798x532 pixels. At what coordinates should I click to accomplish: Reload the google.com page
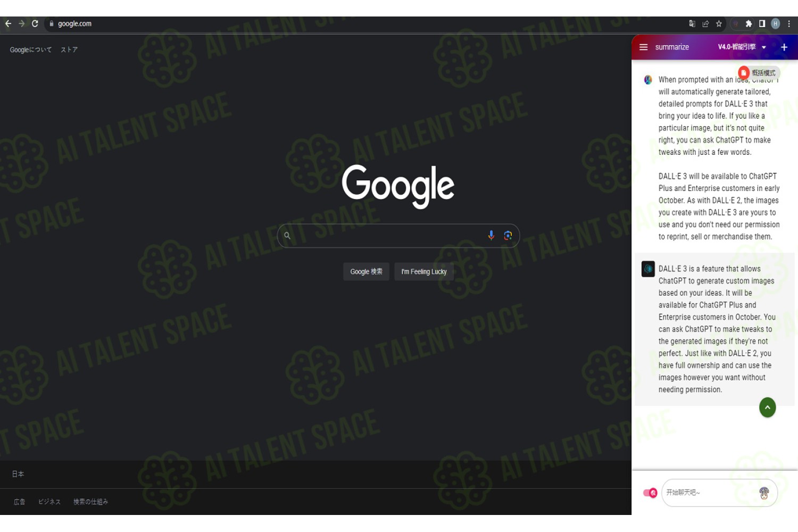[x=35, y=24]
